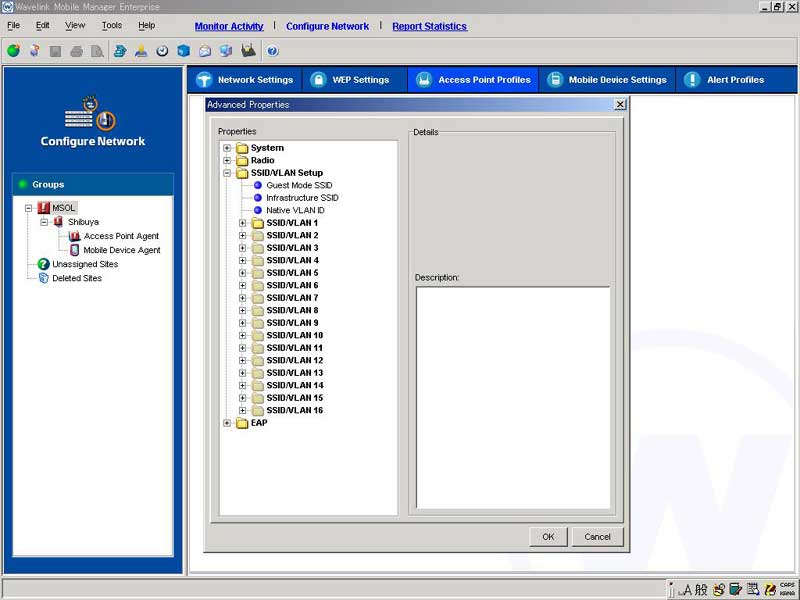
Task: Select the Guest Mode SSID property
Action: point(299,185)
